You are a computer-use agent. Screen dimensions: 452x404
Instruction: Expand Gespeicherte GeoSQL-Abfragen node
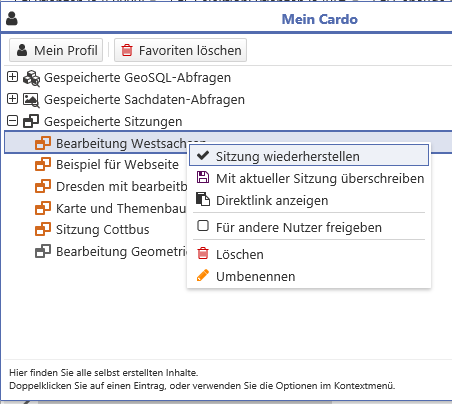tap(12, 77)
